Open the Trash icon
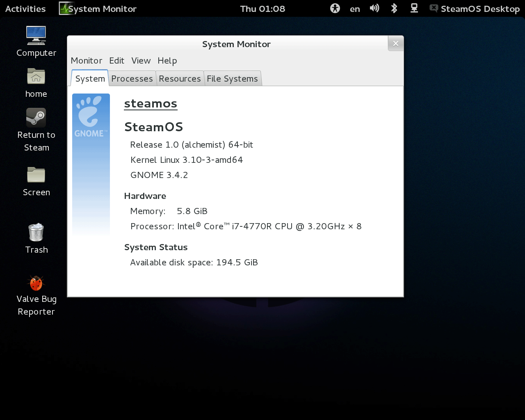 tap(36, 232)
